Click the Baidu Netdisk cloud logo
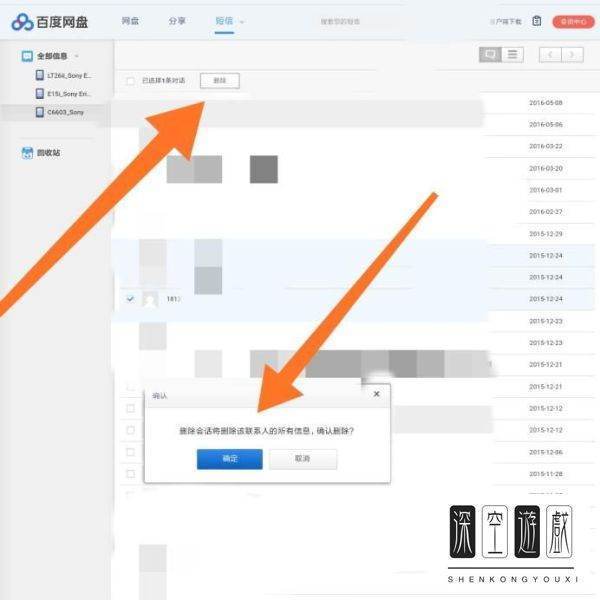 (22, 21)
